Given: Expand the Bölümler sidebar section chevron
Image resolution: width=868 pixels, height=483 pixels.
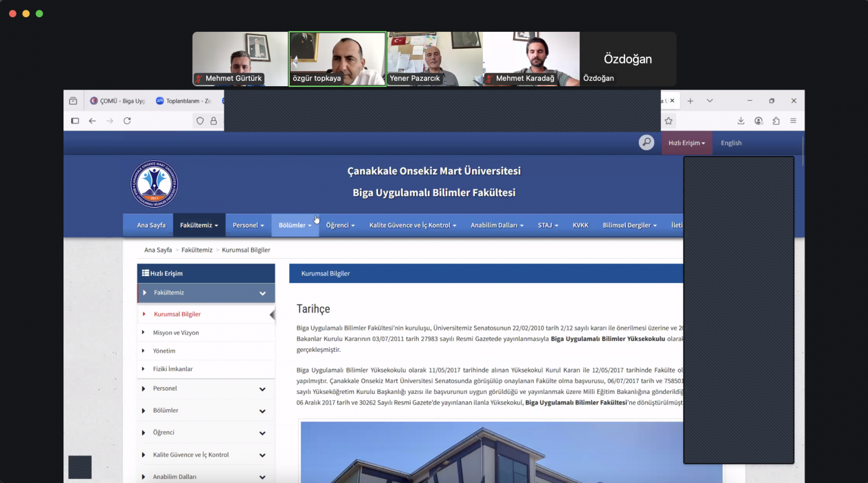Looking at the screenshot, I should [x=262, y=411].
